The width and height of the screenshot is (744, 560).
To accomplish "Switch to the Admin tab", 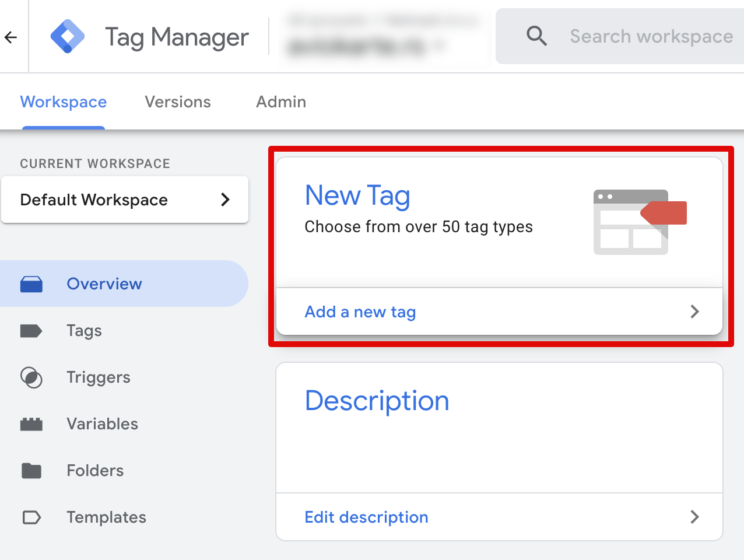I will pyautogui.click(x=281, y=101).
